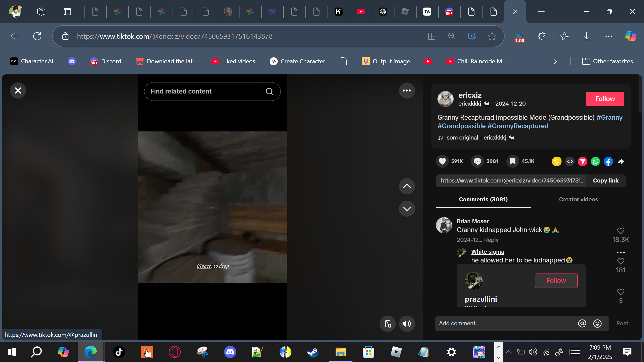The image size is (644, 362).
Task: Go to next video with down chevron
Action: [x=407, y=208]
